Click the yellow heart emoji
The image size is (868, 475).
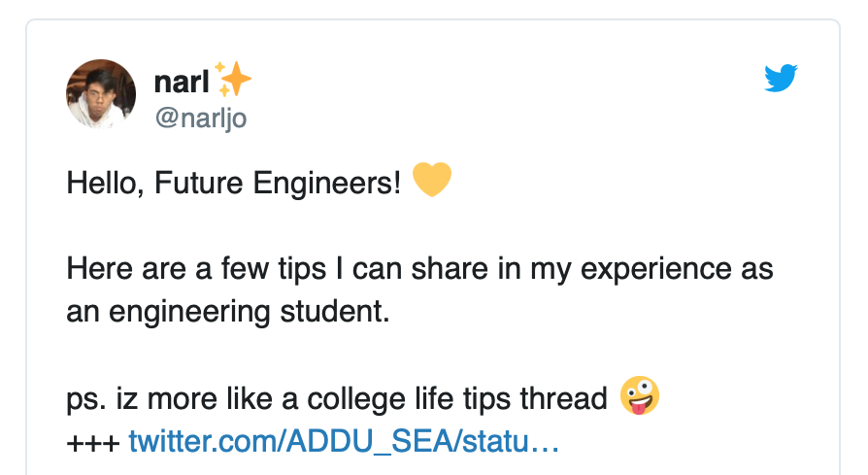[x=432, y=180]
